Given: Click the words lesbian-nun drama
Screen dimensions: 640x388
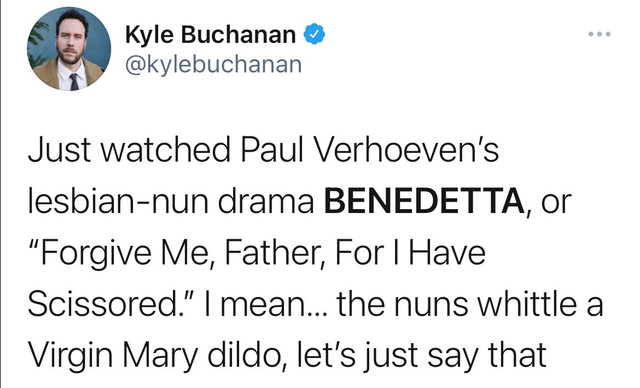Looking at the screenshot, I should click(171, 201).
